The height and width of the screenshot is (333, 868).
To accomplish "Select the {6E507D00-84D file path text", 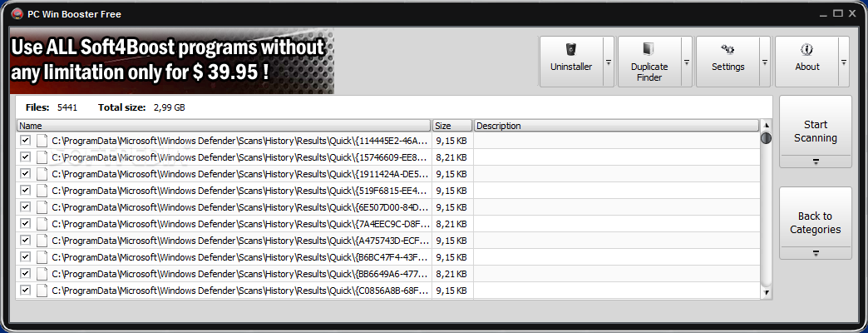I will tap(239, 207).
